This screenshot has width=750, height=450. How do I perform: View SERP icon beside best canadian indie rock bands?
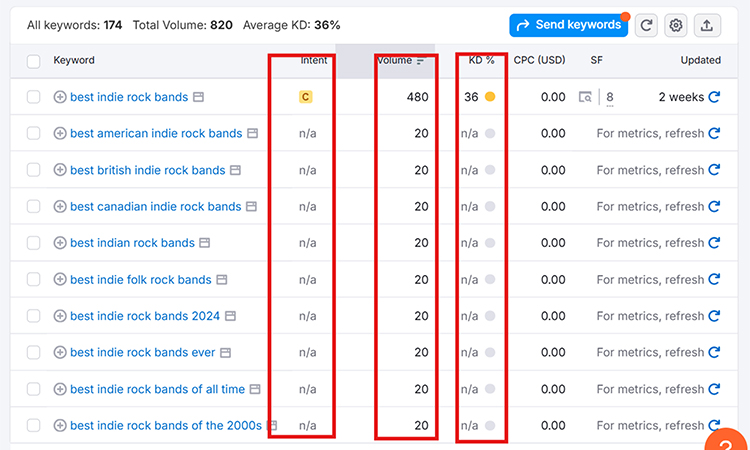pyautogui.click(x=252, y=207)
